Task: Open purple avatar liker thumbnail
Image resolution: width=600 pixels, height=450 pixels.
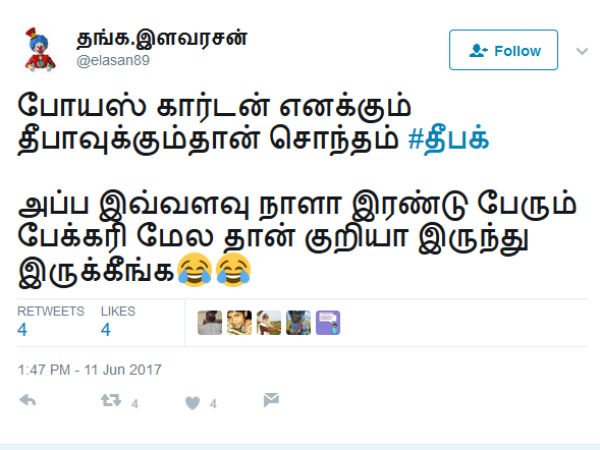Action: point(328,323)
